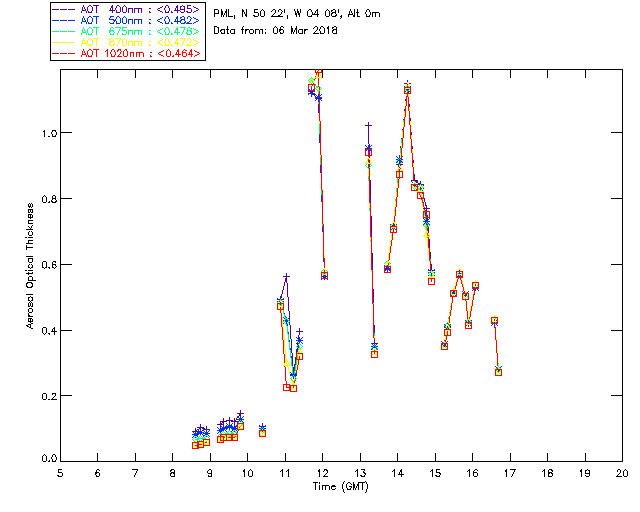The height and width of the screenshot is (512, 640).
Task: Select the legend entry AOT 500nm <0.482>
Action: 127,20
